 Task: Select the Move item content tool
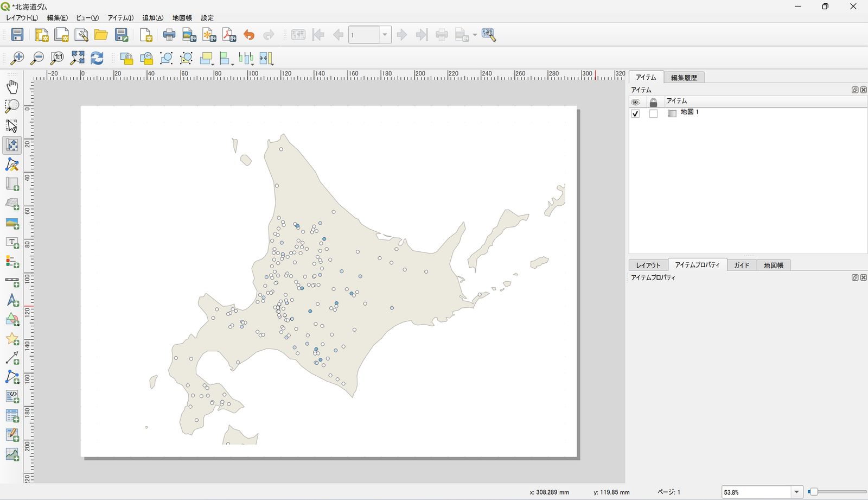point(12,145)
